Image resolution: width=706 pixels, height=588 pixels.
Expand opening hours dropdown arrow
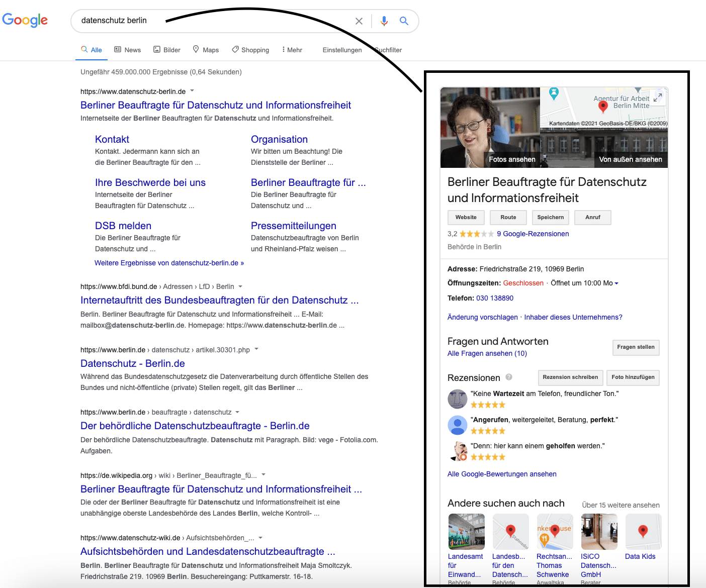616,283
